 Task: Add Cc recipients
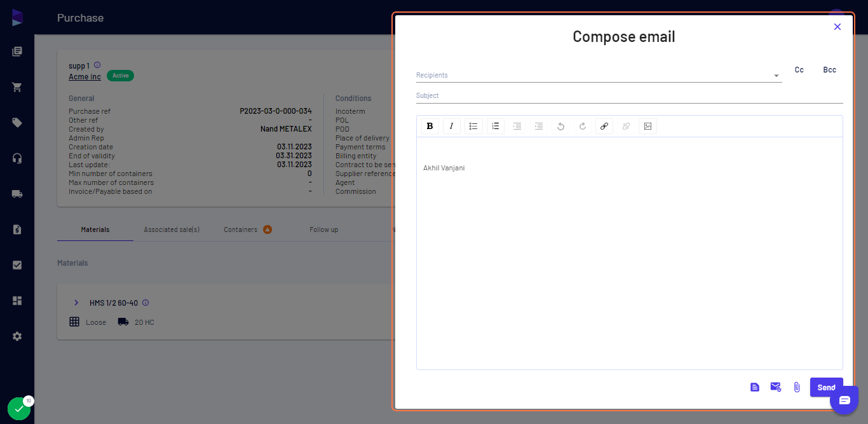pyautogui.click(x=799, y=70)
